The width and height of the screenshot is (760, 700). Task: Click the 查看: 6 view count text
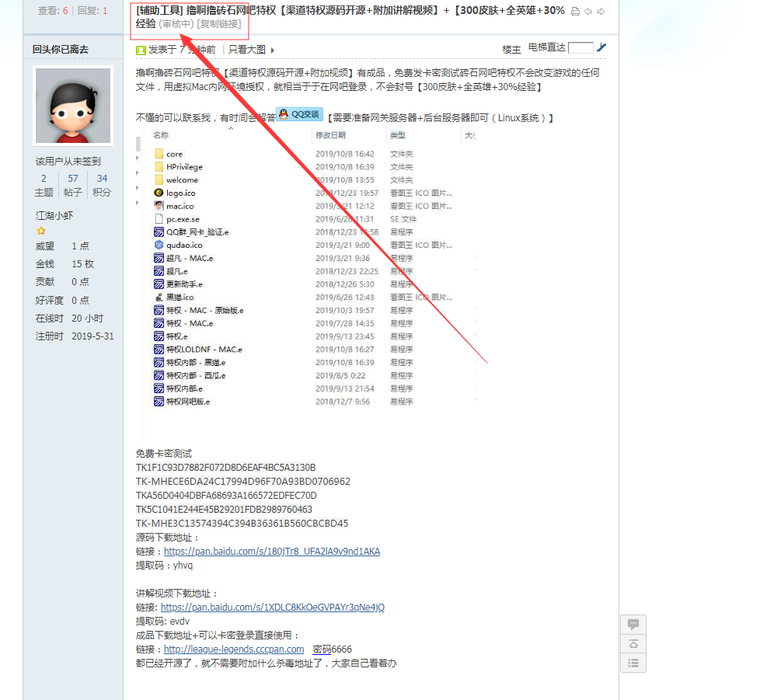click(x=53, y=11)
